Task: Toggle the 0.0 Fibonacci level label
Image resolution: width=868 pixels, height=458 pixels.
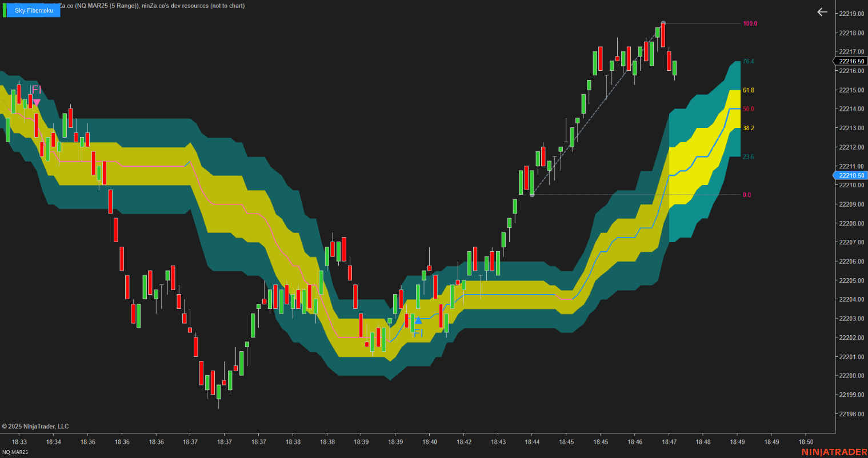Action: [x=747, y=194]
